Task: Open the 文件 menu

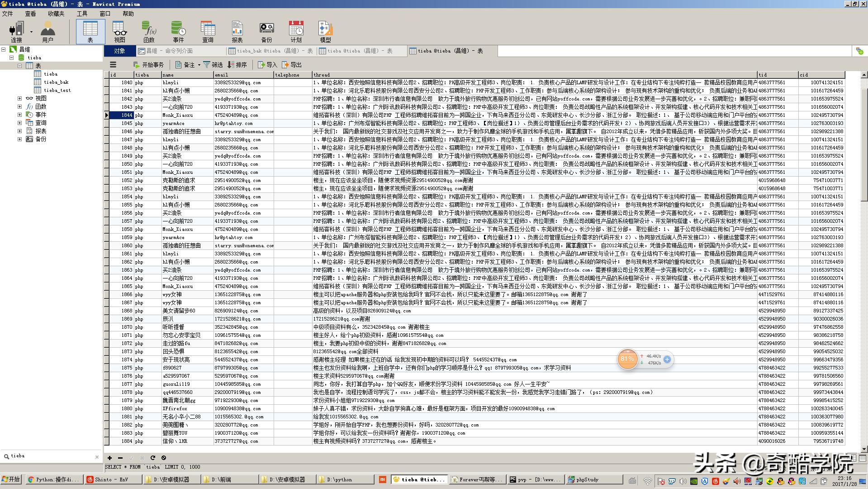Action: [x=7, y=14]
